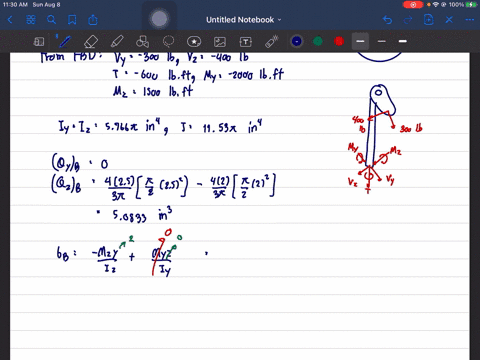
Task: Select the Highlighter tool
Action: point(117,42)
